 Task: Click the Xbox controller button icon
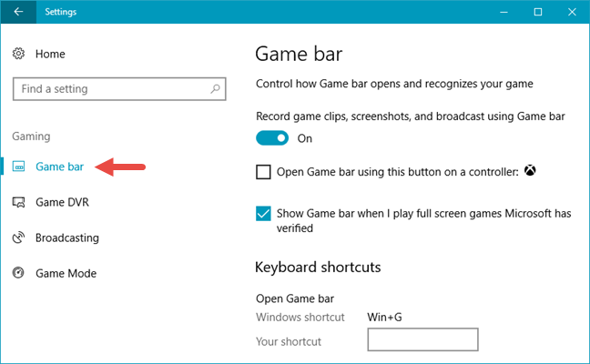point(530,171)
